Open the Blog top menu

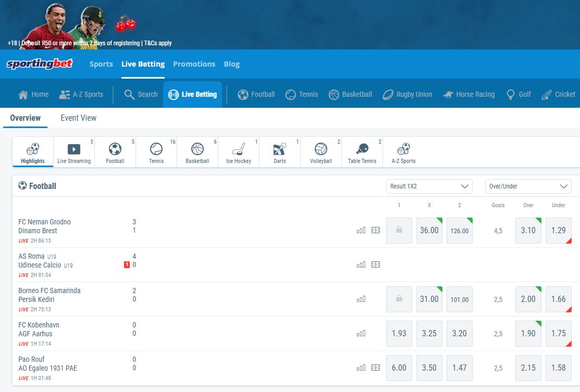click(232, 64)
